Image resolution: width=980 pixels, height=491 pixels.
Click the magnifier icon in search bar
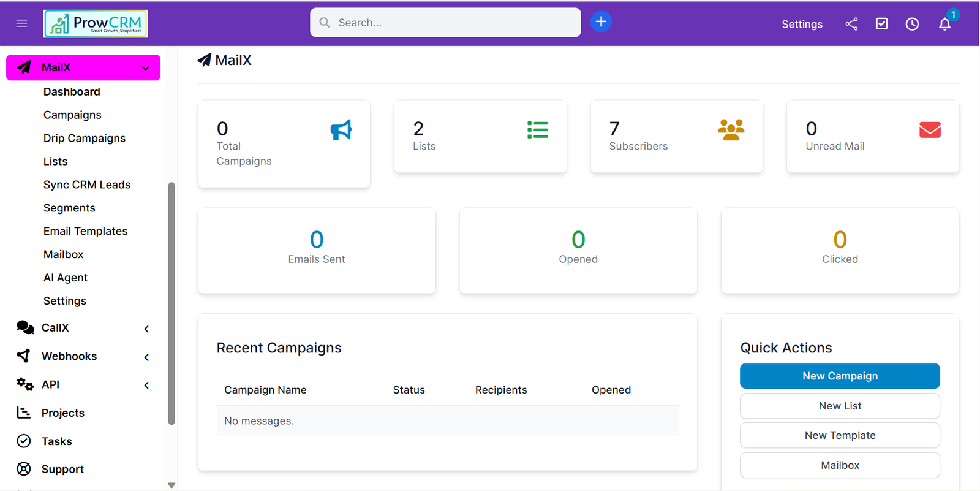click(325, 23)
